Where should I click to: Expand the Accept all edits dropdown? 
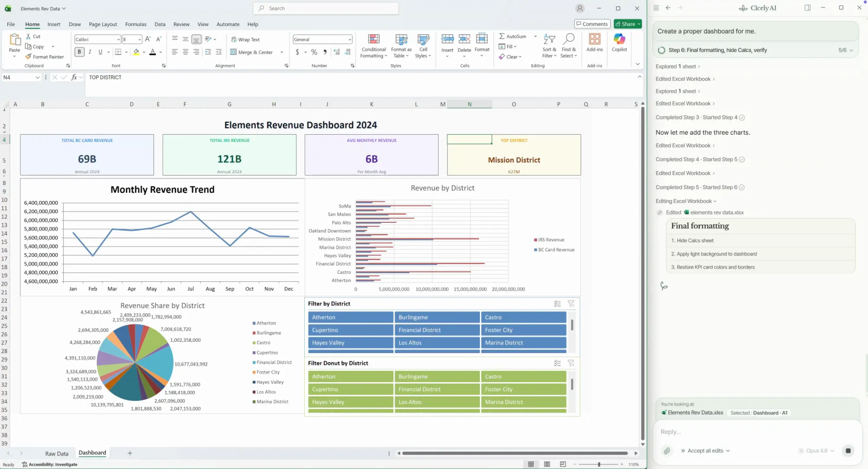tap(728, 451)
